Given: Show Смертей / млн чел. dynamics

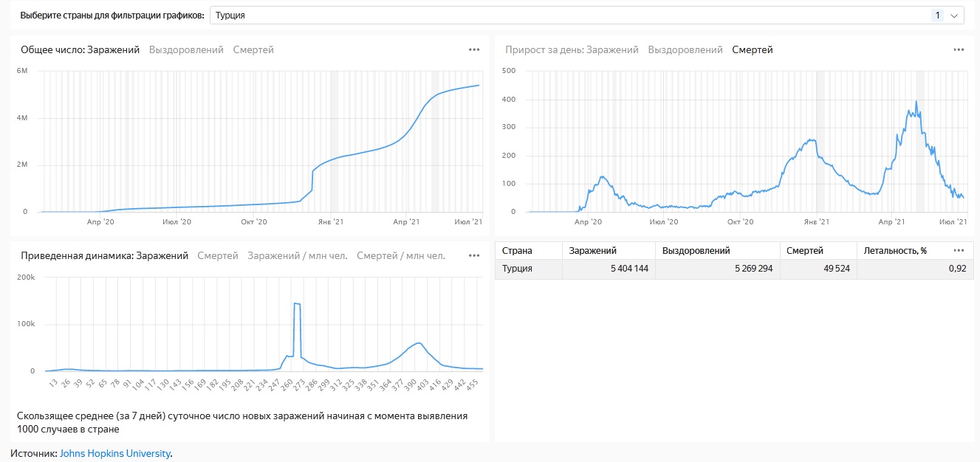Looking at the screenshot, I should pyautogui.click(x=401, y=256).
